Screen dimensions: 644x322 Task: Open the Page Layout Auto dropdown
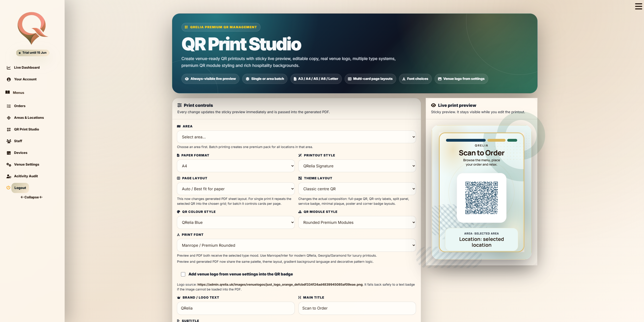236,189
